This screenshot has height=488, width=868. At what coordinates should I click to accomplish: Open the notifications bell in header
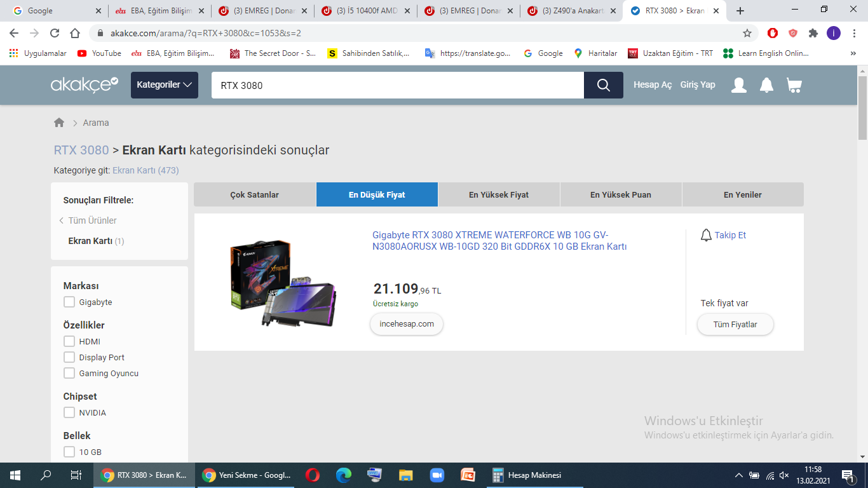pyautogui.click(x=767, y=85)
